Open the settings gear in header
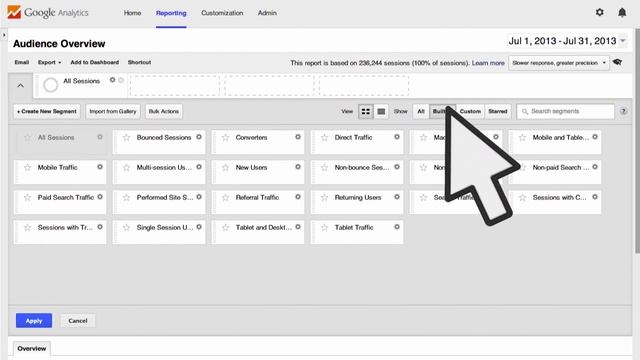Screen dimensions: 640x360 coord(599,12)
